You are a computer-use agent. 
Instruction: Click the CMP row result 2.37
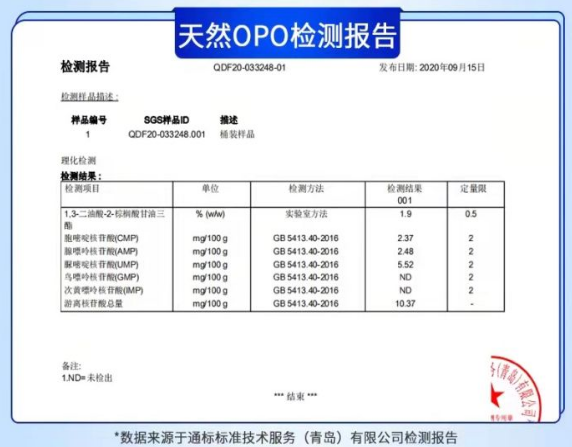(405, 238)
